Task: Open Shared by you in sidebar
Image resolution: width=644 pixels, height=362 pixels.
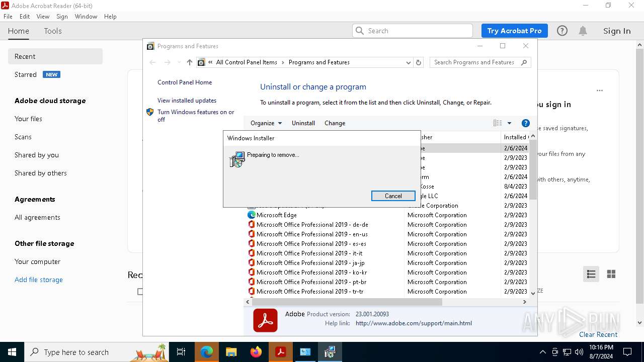Action: point(37,155)
